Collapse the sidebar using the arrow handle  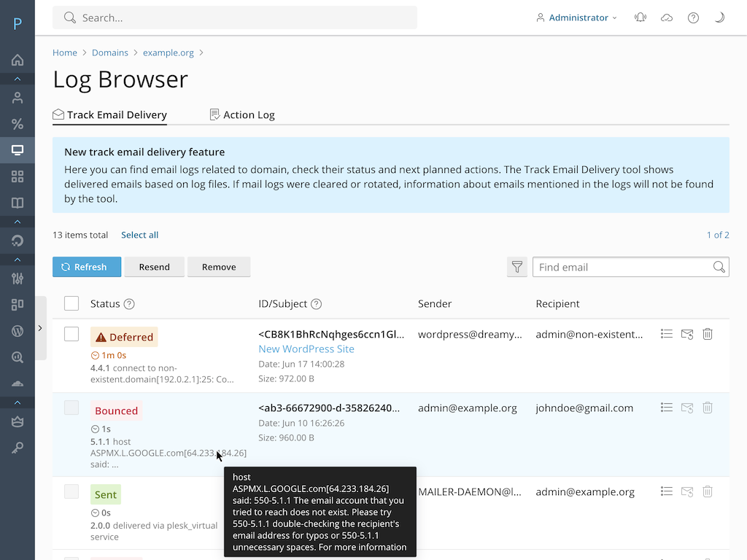pyautogui.click(x=41, y=327)
